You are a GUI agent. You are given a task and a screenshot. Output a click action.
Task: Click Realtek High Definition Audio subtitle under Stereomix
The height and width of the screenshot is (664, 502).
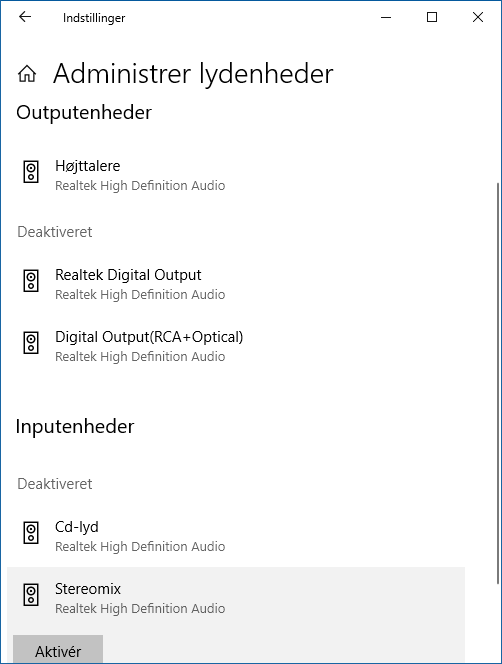140,609
